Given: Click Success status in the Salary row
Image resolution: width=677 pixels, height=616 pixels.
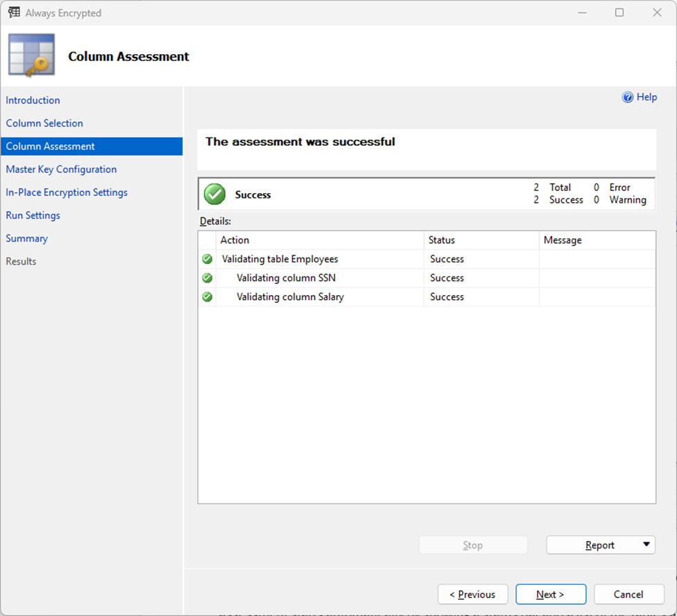Looking at the screenshot, I should coord(447,297).
